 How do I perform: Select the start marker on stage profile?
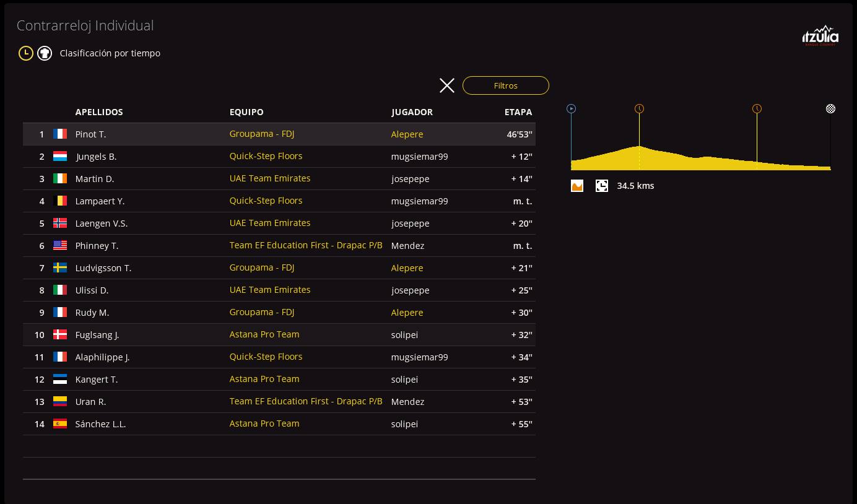(572, 109)
